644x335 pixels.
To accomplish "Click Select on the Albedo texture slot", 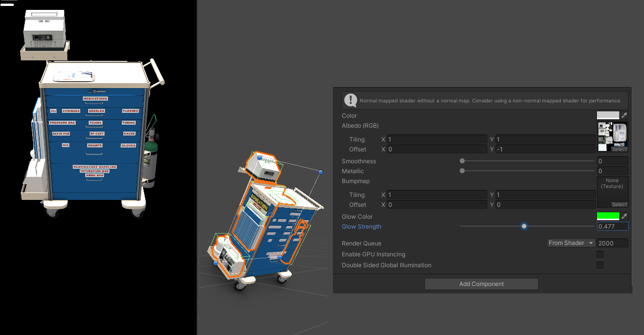I will (619, 149).
